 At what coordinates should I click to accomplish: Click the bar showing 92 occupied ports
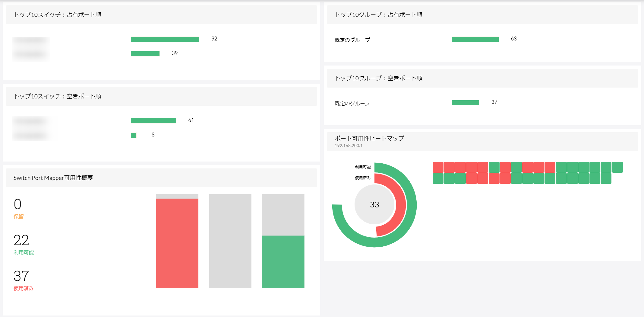click(x=165, y=39)
